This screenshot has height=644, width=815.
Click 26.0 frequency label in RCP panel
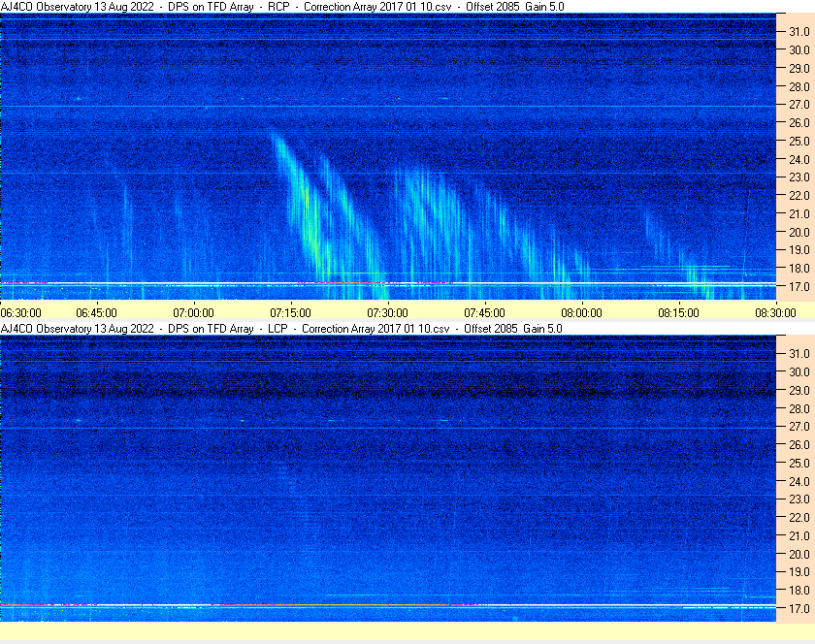pyautogui.click(x=799, y=122)
